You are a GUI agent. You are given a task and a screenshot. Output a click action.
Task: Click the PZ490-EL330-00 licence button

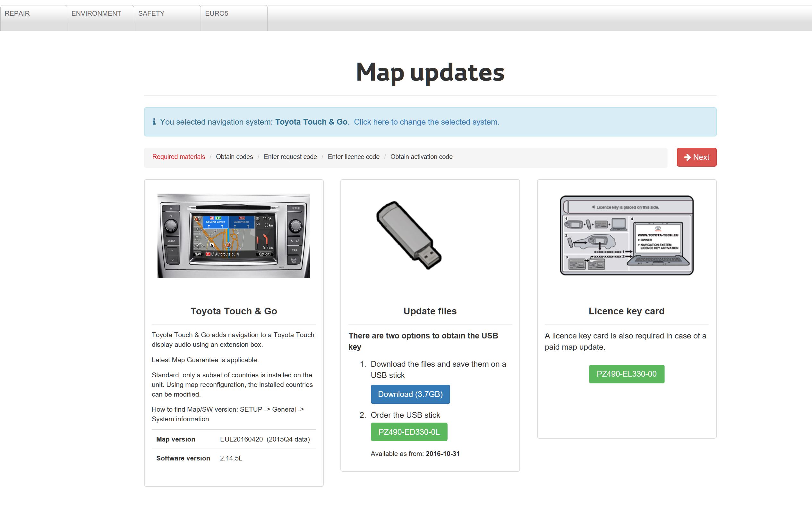(626, 374)
